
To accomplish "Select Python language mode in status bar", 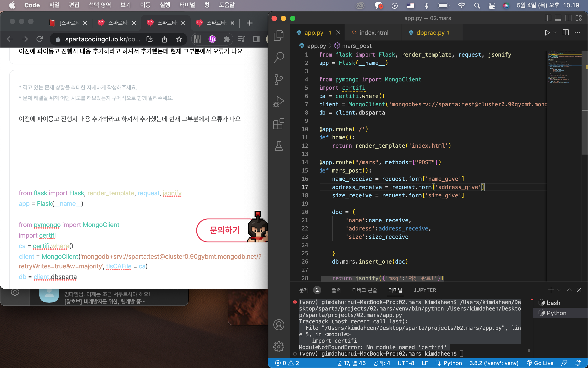I will (453, 363).
